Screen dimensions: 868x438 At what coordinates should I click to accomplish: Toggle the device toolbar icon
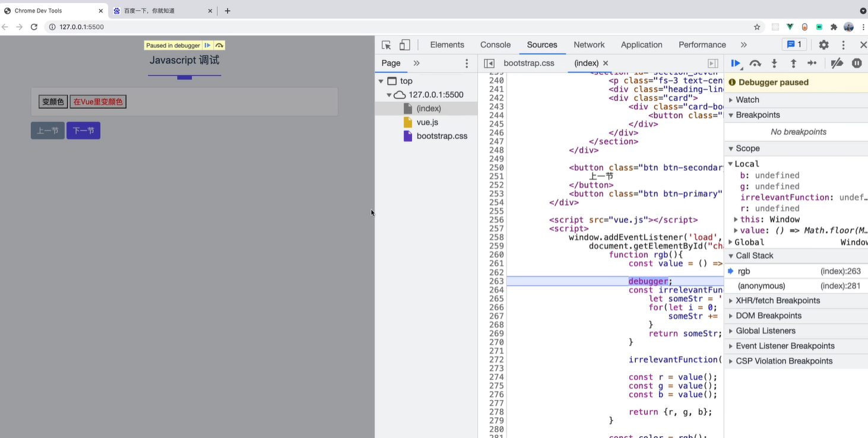[x=404, y=45]
